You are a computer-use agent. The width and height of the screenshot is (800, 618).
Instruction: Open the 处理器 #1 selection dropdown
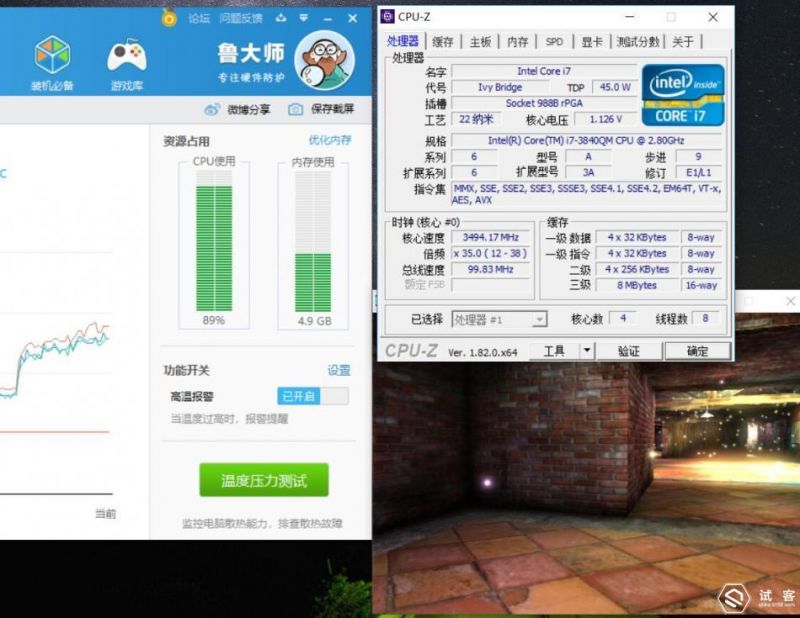(x=499, y=319)
